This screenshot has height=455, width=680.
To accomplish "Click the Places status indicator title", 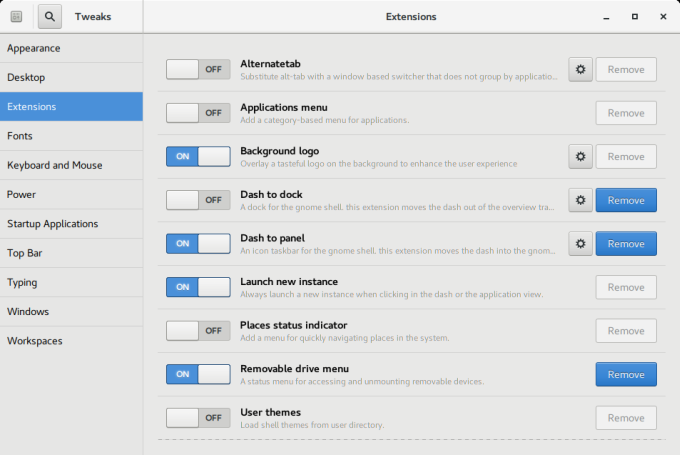I will tap(294, 325).
